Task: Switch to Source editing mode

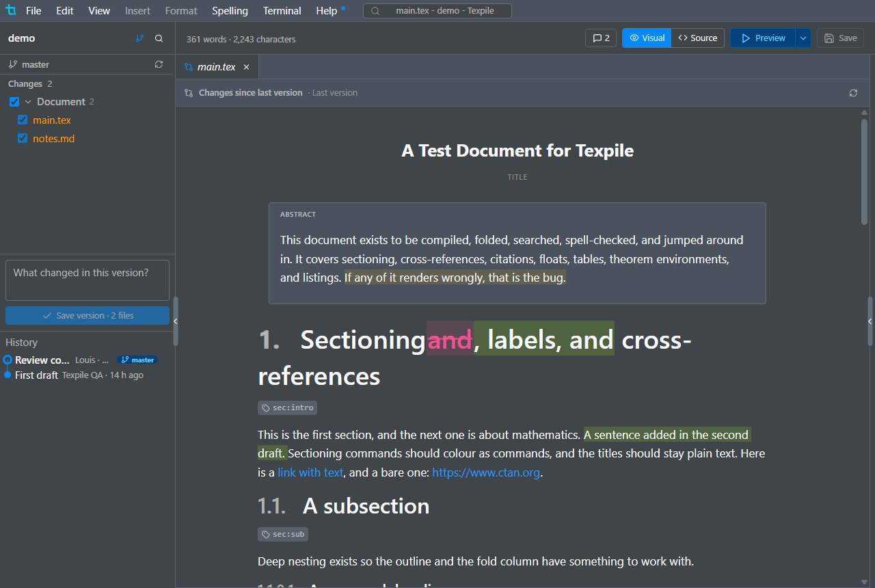Action: click(698, 38)
